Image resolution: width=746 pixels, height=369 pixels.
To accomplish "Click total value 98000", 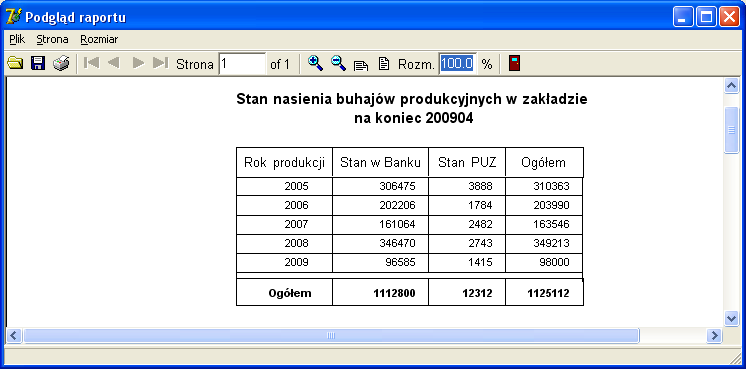I will (554, 262).
